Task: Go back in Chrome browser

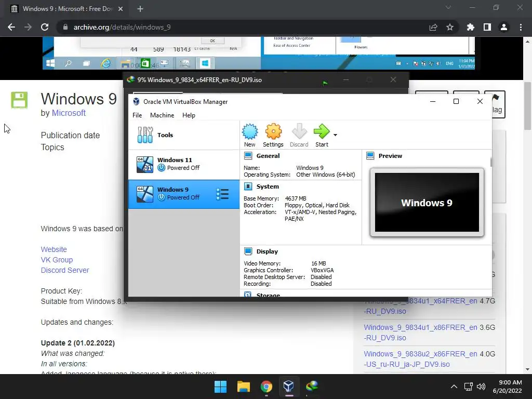Action: pyautogui.click(x=11, y=27)
